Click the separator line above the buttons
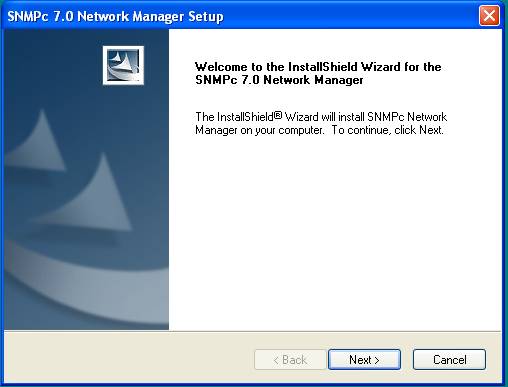The image size is (508, 387). click(253, 331)
